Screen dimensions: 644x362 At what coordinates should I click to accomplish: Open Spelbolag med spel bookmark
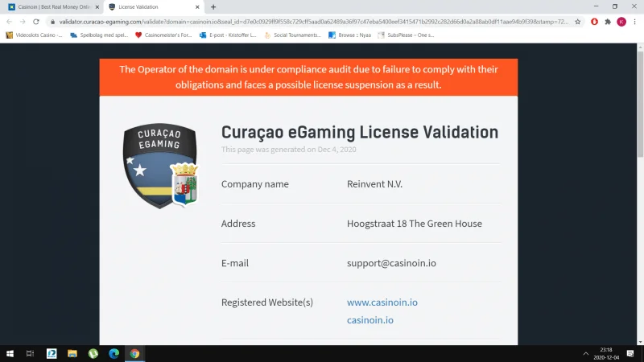[99, 35]
